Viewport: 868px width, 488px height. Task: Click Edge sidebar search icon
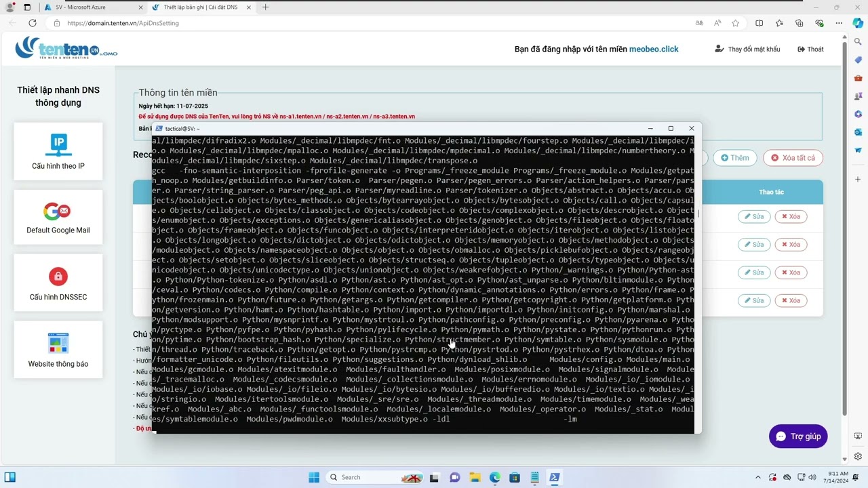pyautogui.click(x=858, y=42)
